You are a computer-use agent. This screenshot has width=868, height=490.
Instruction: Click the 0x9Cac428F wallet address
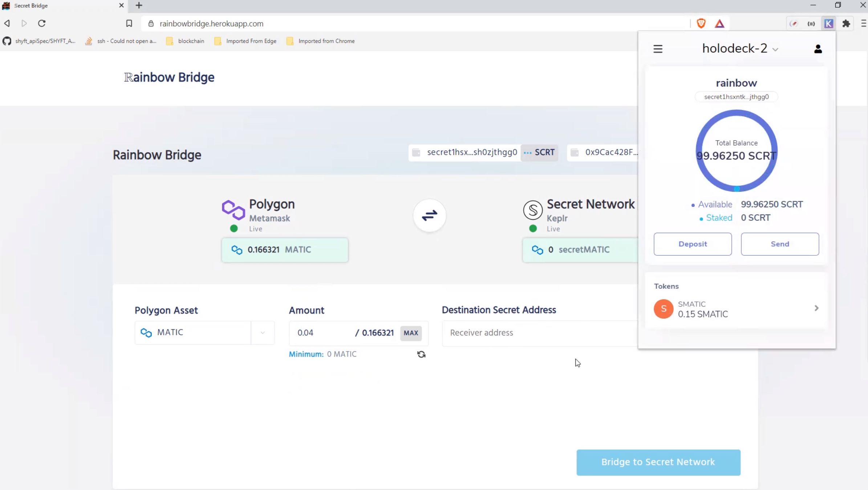611,152
